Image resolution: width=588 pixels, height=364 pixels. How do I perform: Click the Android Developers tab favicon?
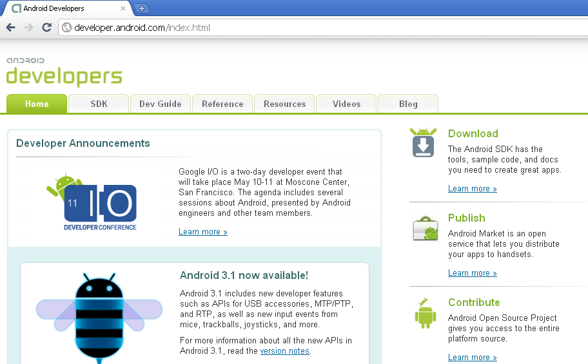16,8
